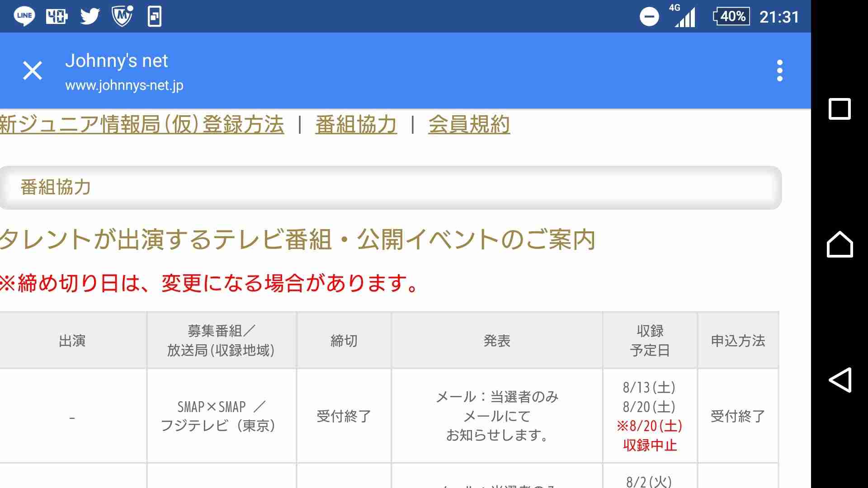Open the 番組協力 link in navigation
Viewport: 868px width, 488px height.
pos(356,125)
